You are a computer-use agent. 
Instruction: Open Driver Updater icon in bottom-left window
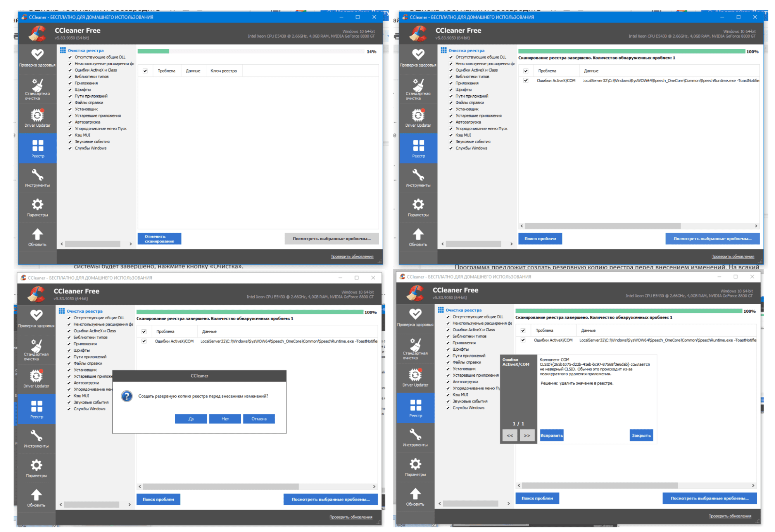pos(36,376)
